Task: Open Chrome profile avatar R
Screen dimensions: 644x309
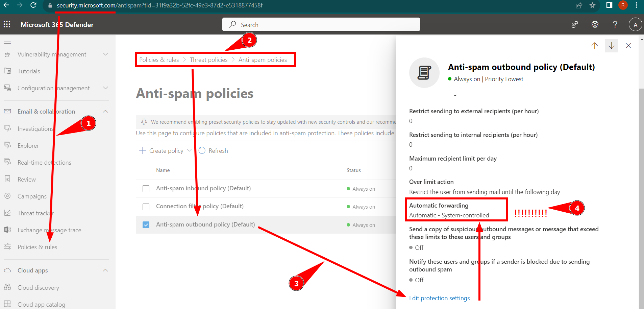Action: point(623,5)
